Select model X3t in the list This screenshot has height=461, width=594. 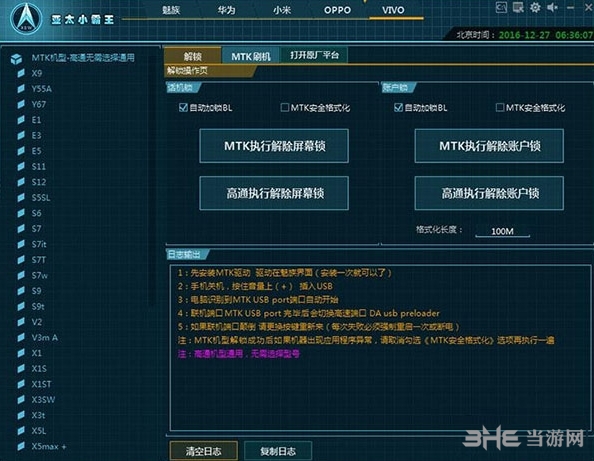tap(38, 415)
